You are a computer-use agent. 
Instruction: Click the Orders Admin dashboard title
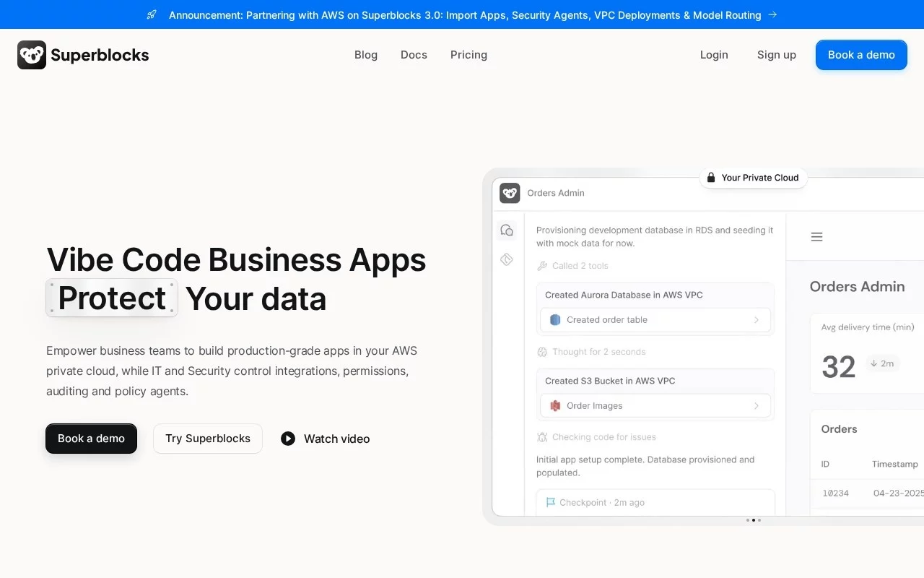(857, 287)
